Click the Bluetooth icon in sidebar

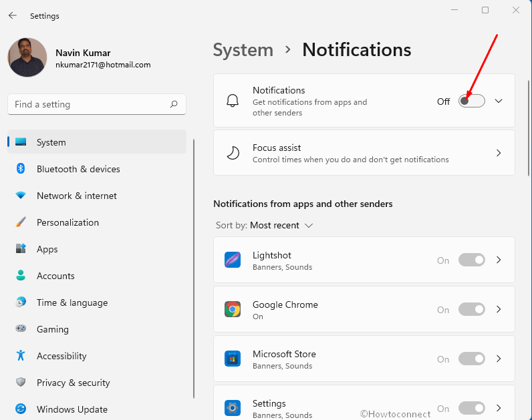[21, 168]
